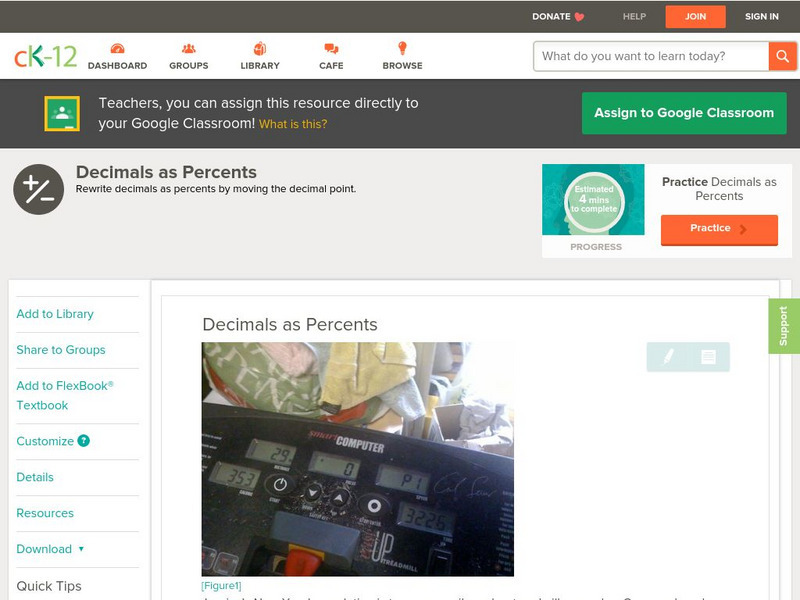Click the Quick Tips heading

pyautogui.click(x=49, y=586)
